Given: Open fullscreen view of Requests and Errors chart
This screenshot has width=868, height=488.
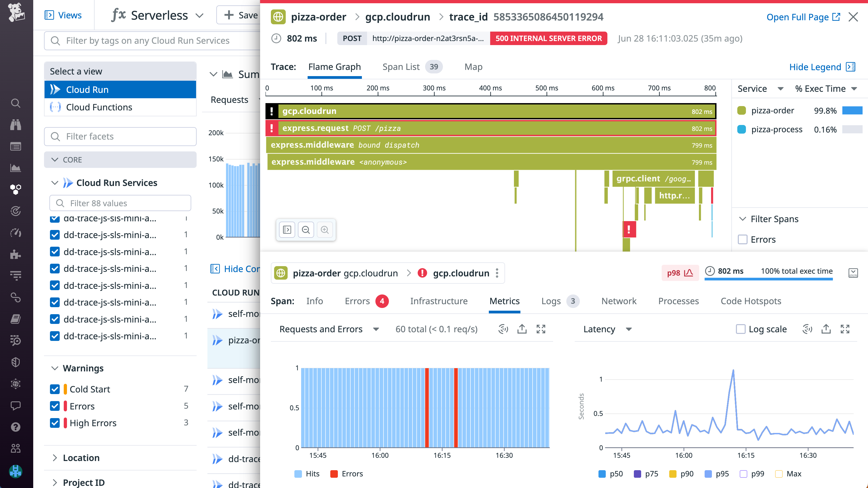Looking at the screenshot, I should pyautogui.click(x=540, y=329).
